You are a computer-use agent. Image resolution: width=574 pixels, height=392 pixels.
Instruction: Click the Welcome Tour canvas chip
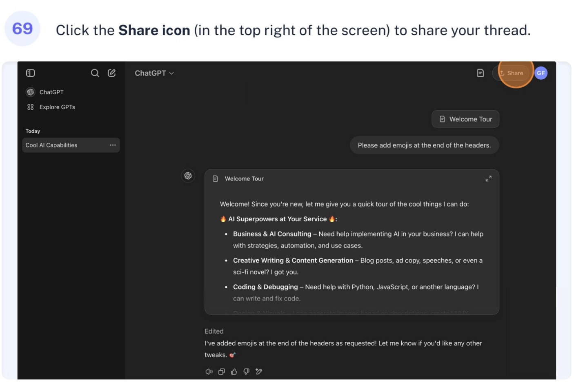coord(465,119)
